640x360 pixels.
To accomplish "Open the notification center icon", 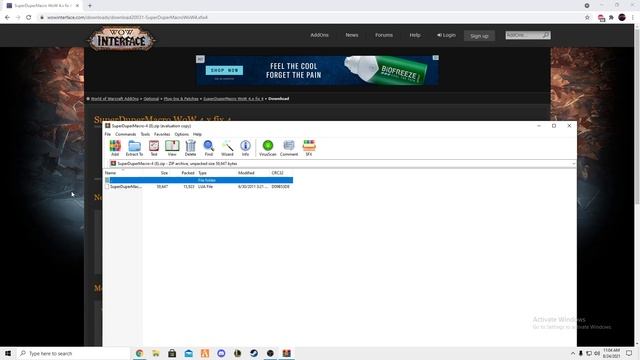I will (629, 353).
